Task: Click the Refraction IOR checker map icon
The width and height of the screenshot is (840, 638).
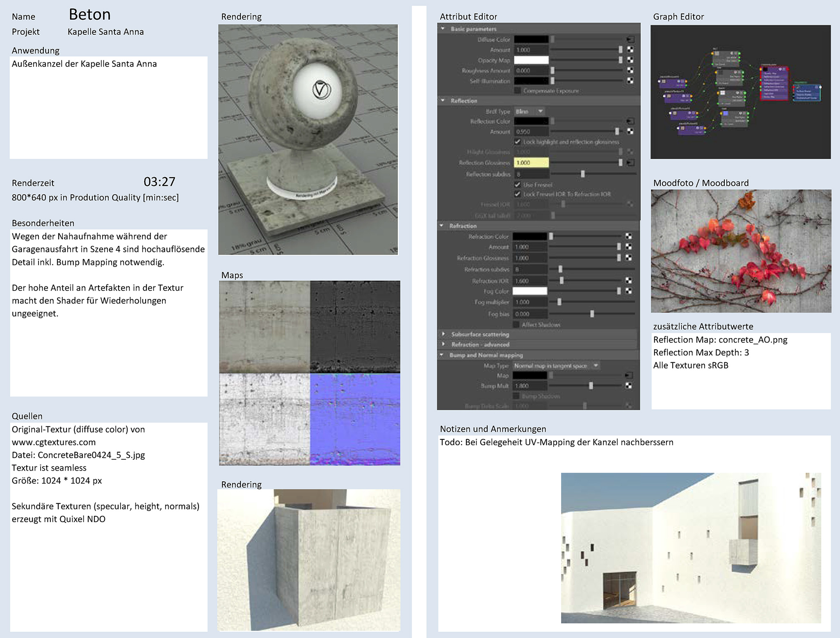Action: click(x=628, y=281)
